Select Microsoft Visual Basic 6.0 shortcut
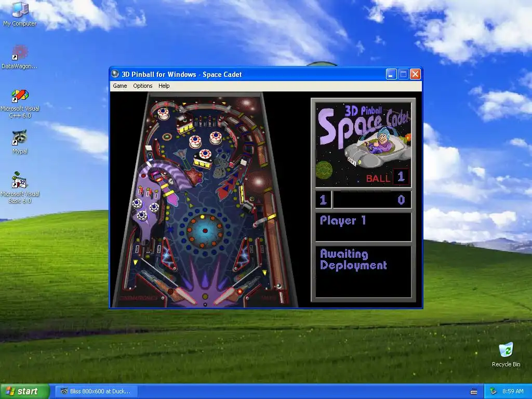 pos(20,187)
